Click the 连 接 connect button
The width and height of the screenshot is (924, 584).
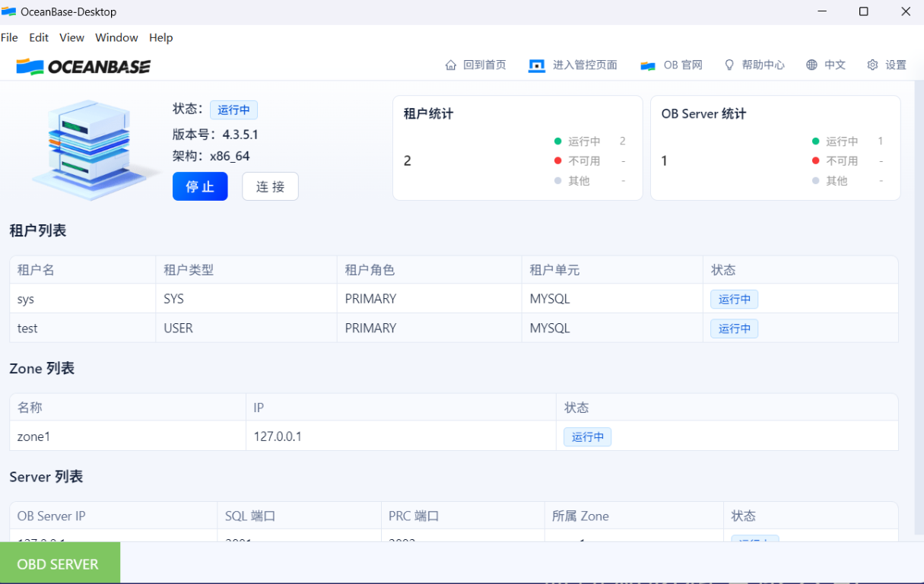pos(270,186)
